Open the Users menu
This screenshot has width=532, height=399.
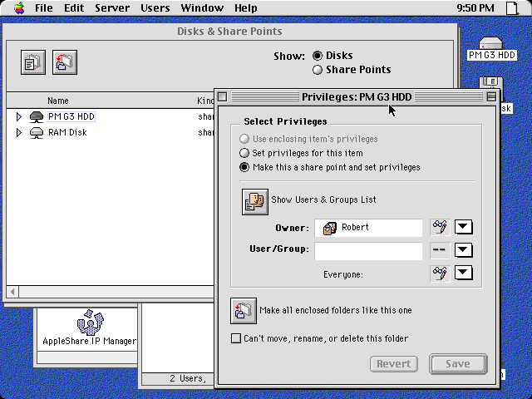tap(155, 8)
